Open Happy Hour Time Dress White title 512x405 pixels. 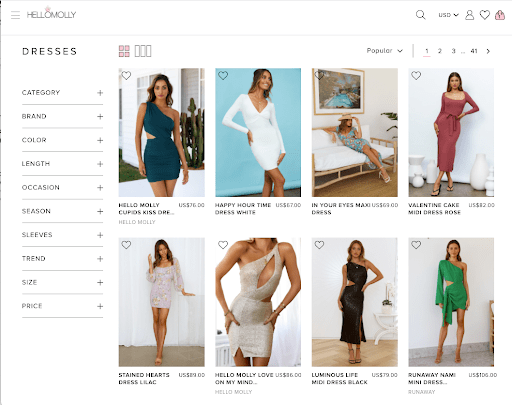[243, 209]
